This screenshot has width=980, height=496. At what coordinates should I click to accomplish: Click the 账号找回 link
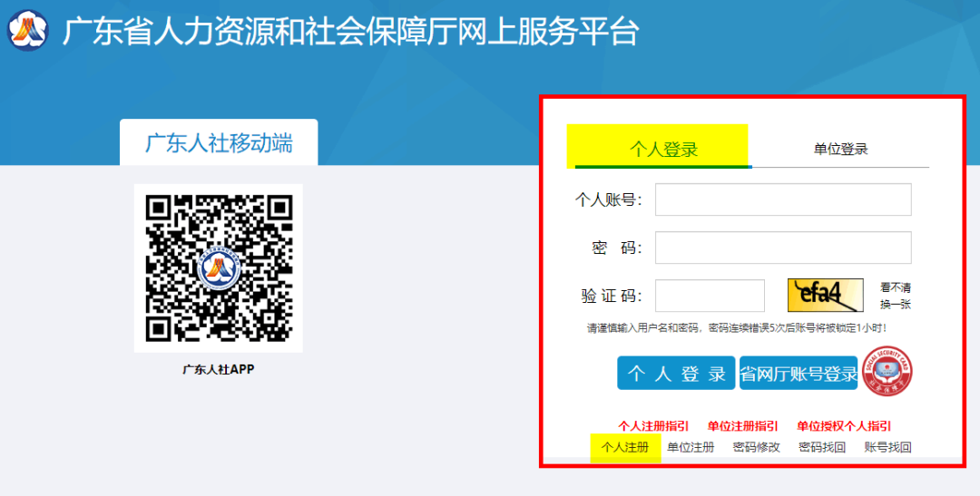tap(887, 447)
